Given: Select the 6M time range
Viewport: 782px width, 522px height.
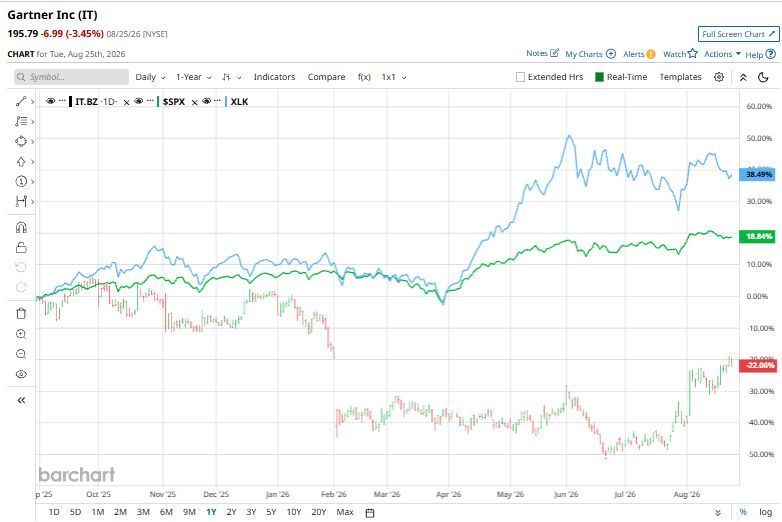Looking at the screenshot, I should [166, 512].
